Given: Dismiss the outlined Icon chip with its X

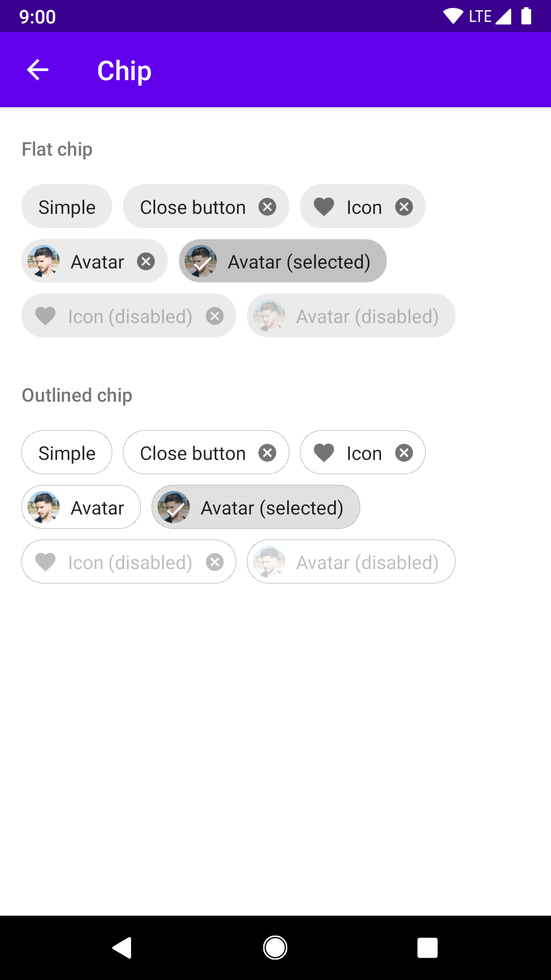Looking at the screenshot, I should pyautogui.click(x=404, y=453).
